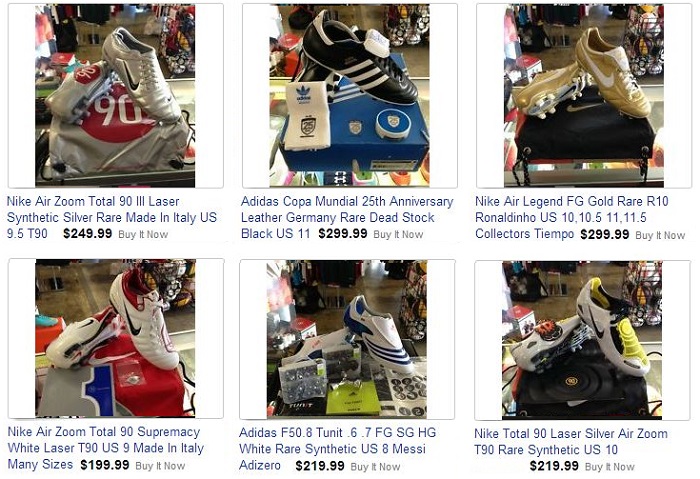The width and height of the screenshot is (700, 479).
Task: Click the $199.99 price on the Supremacy listing
Action: [105, 465]
